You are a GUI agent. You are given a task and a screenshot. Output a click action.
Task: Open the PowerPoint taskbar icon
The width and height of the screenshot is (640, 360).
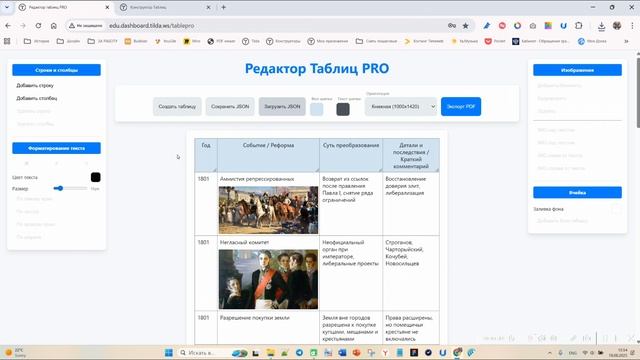click(x=356, y=352)
